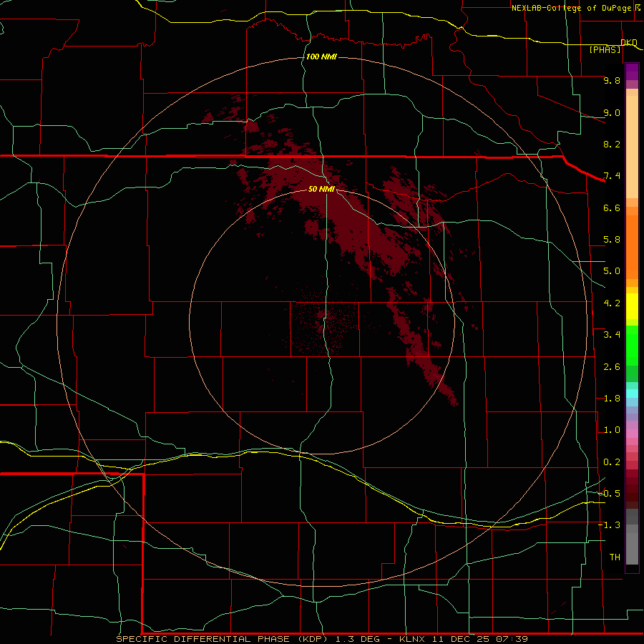This screenshot has height=644, width=644.
Task: Click the yellow segment of the color bar
Action: (632, 306)
